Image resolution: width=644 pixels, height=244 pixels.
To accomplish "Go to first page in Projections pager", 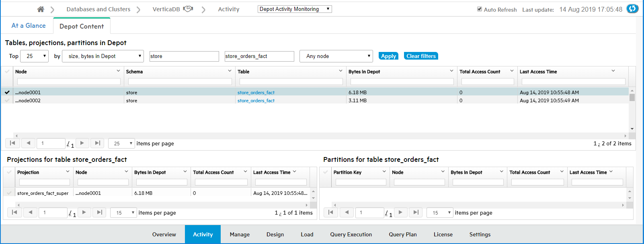I will (x=14, y=212).
